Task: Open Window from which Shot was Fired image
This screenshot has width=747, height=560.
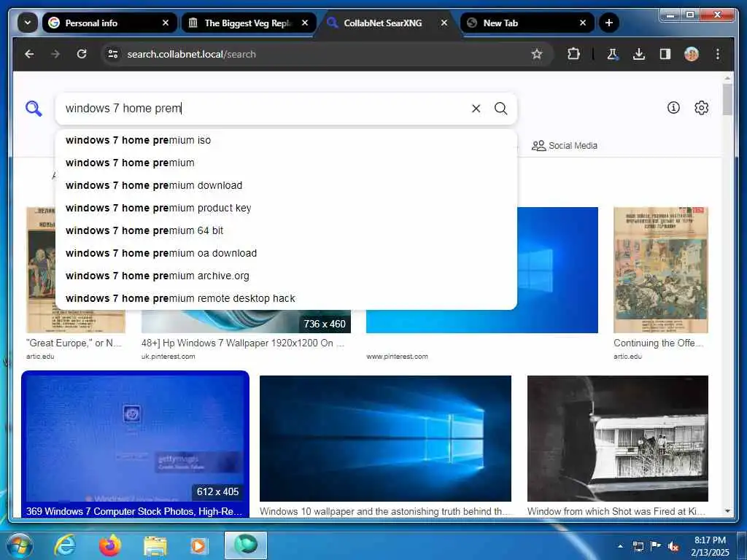Action: 617,438
